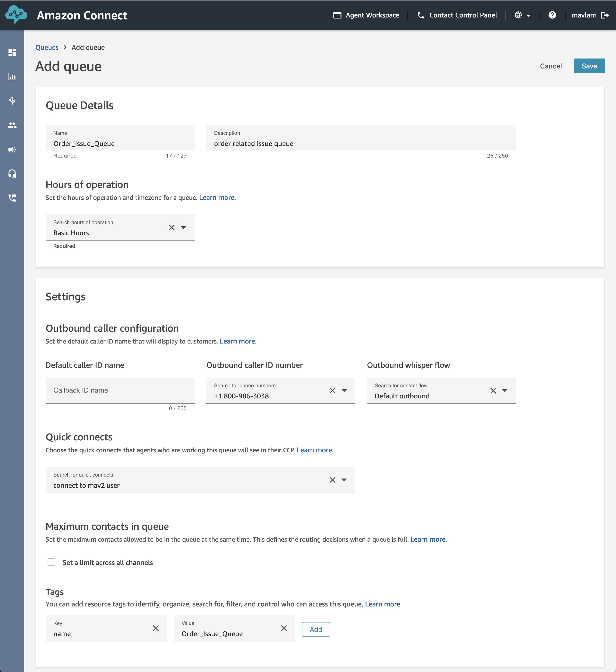616x672 pixels.
Task: Click the Callback ID name field
Action: (120, 391)
